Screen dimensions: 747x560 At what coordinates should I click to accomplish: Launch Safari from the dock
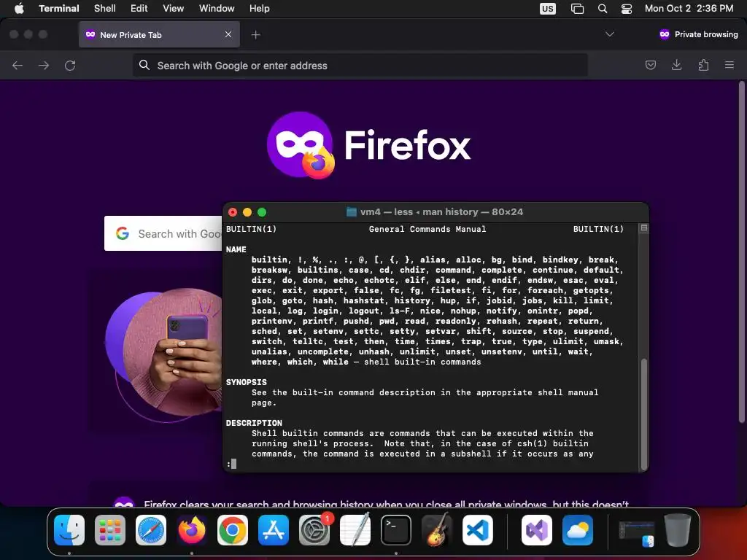pyautogui.click(x=151, y=530)
